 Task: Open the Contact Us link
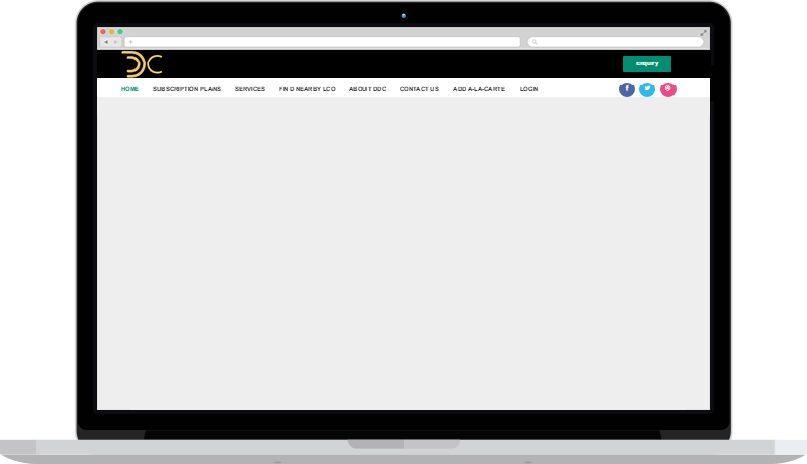pos(419,89)
